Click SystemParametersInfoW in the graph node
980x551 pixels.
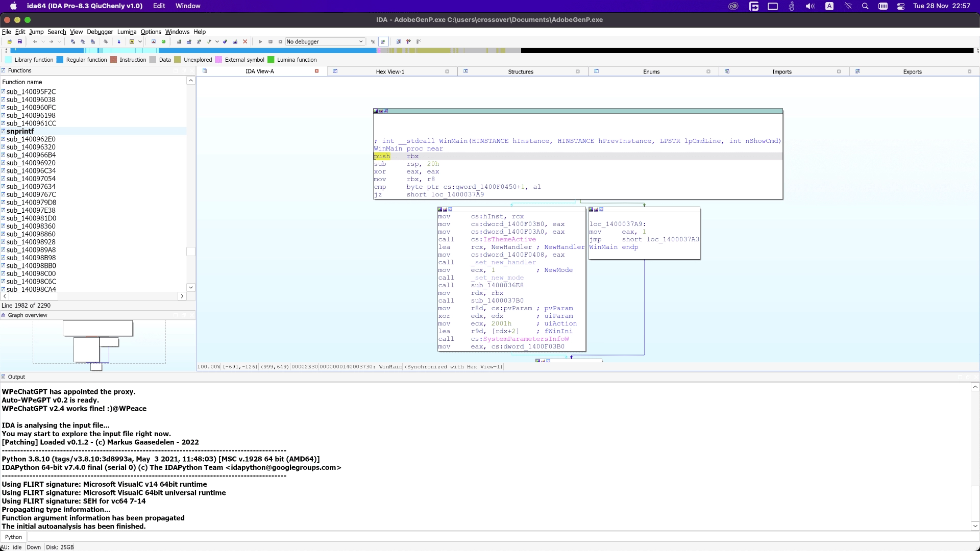point(526,339)
